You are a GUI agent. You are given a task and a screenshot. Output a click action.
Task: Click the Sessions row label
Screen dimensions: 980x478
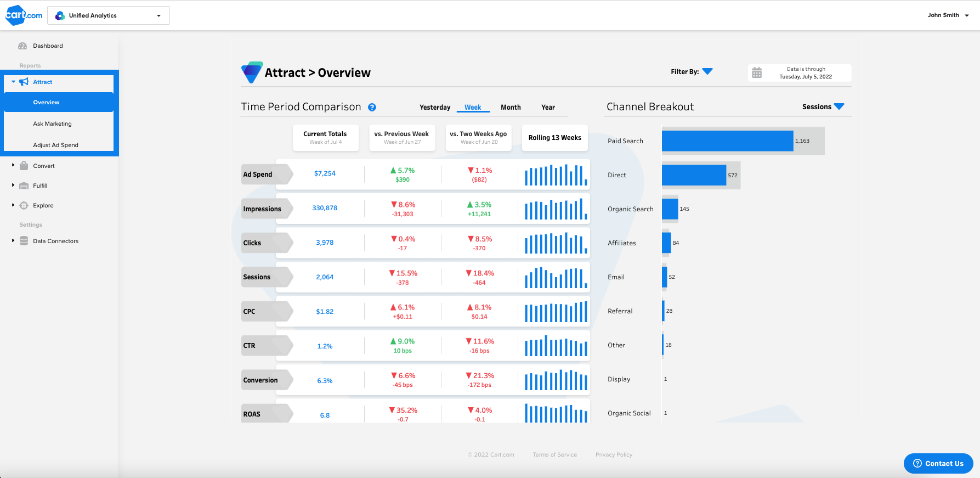pyautogui.click(x=267, y=277)
